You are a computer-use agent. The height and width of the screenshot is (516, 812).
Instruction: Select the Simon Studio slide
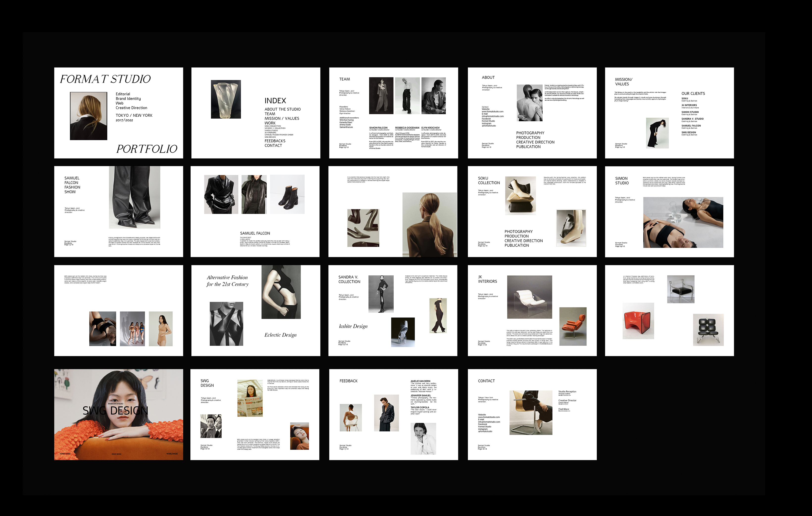pyautogui.click(x=669, y=211)
